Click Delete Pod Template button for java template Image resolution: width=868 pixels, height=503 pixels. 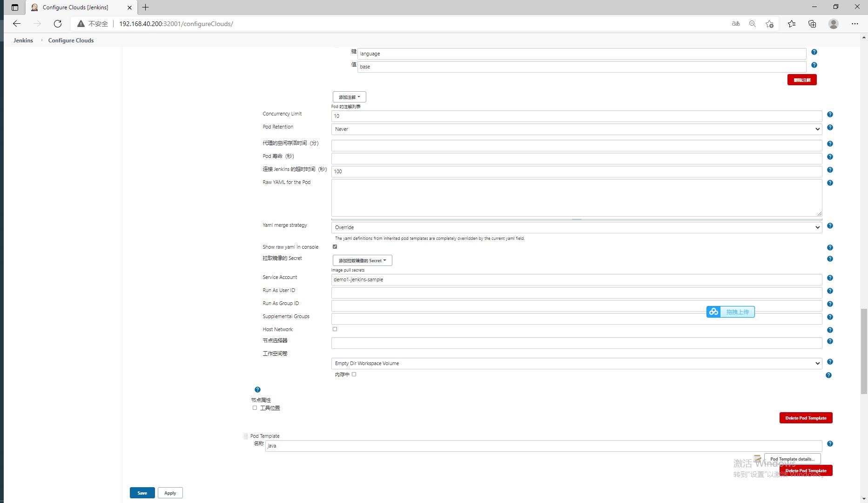click(806, 470)
